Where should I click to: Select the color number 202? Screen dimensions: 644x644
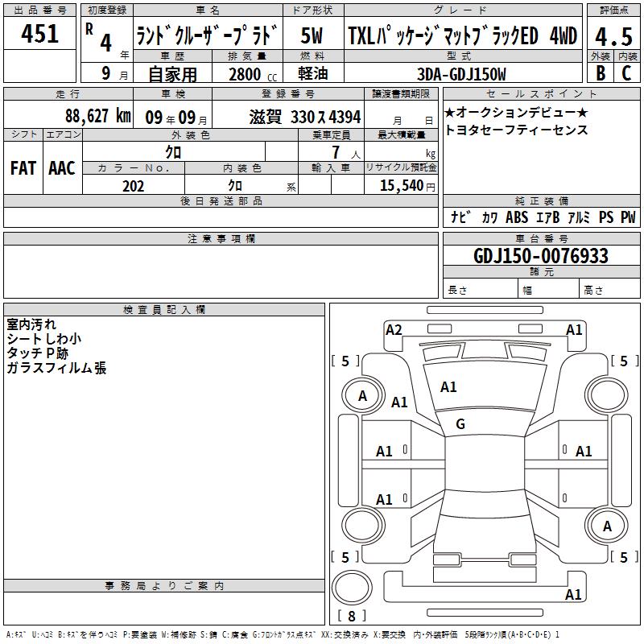point(133,186)
